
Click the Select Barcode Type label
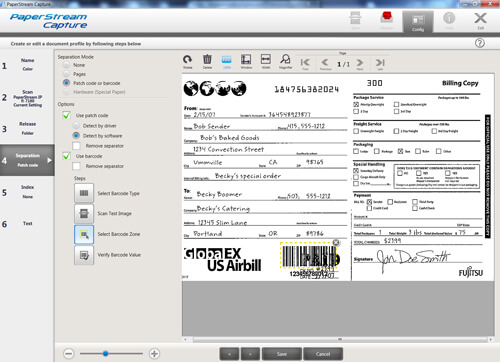118,193
